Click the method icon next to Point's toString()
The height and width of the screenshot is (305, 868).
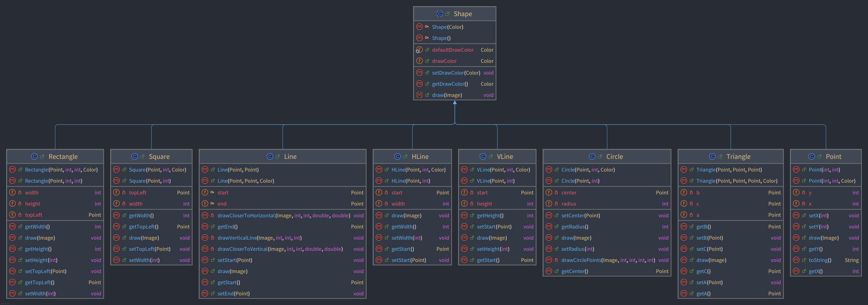(x=796, y=260)
